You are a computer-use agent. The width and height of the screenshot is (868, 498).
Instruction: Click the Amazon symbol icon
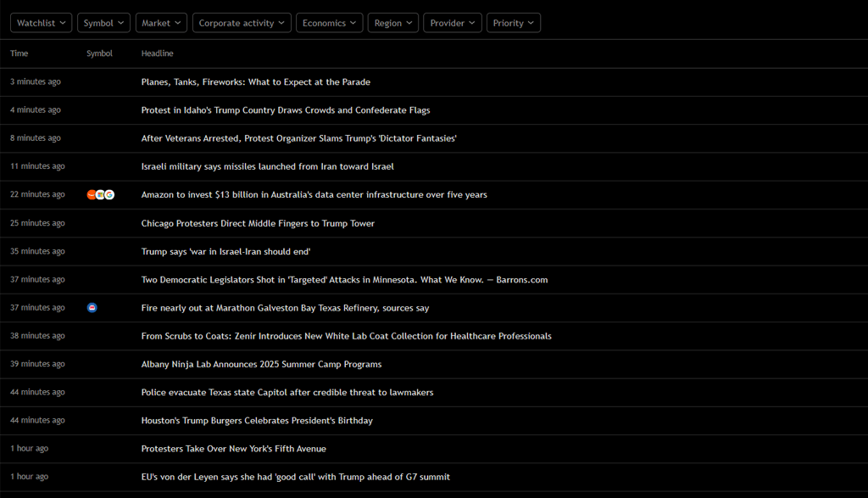point(92,195)
